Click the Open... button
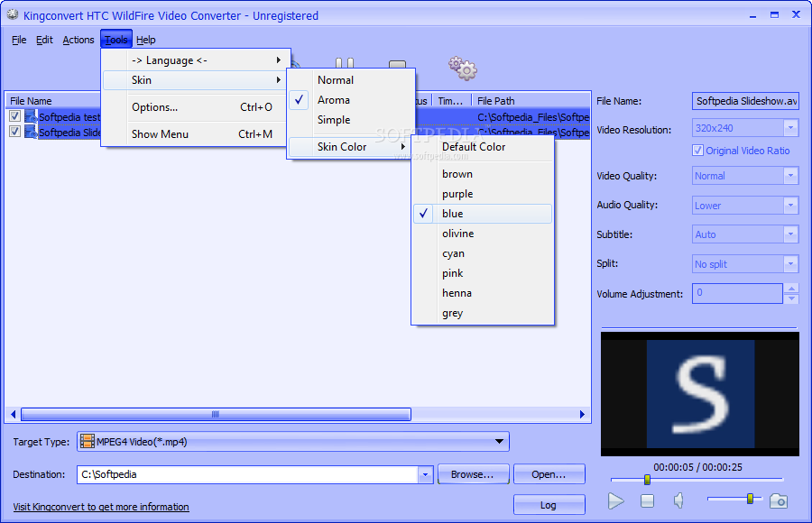The width and height of the screenshot is (812, 523). point(549,474)
